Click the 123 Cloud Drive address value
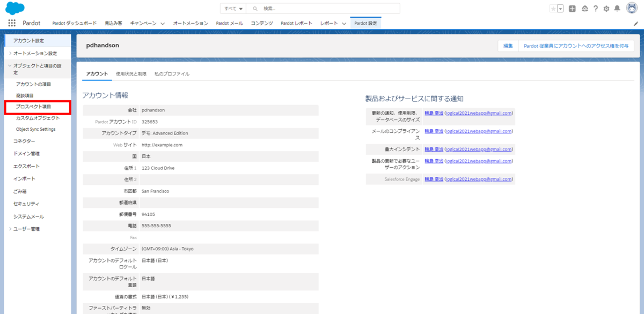This screenshot has width=644, height=314. 158,168
